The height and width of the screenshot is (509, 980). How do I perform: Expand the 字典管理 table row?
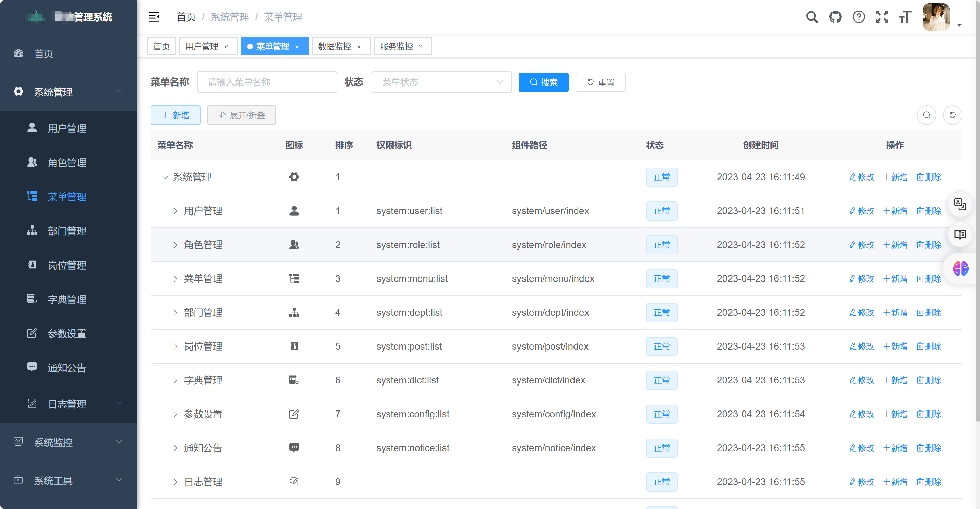pos(175,380)
